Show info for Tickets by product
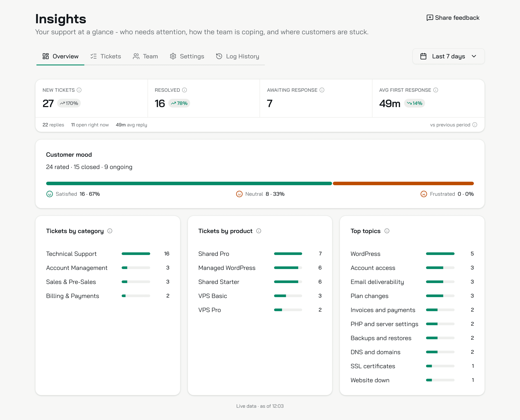This screenshot has width=520, height=420. click(259, 231)
